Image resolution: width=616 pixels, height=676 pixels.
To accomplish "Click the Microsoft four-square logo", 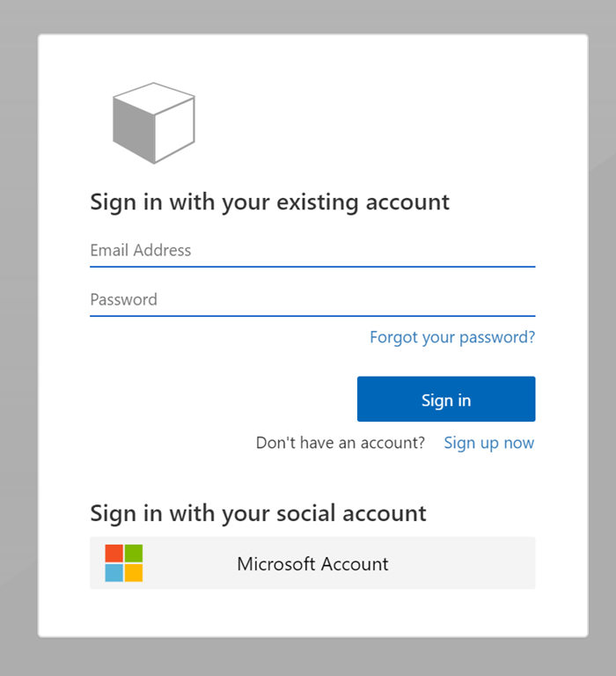I will (124, 563).
